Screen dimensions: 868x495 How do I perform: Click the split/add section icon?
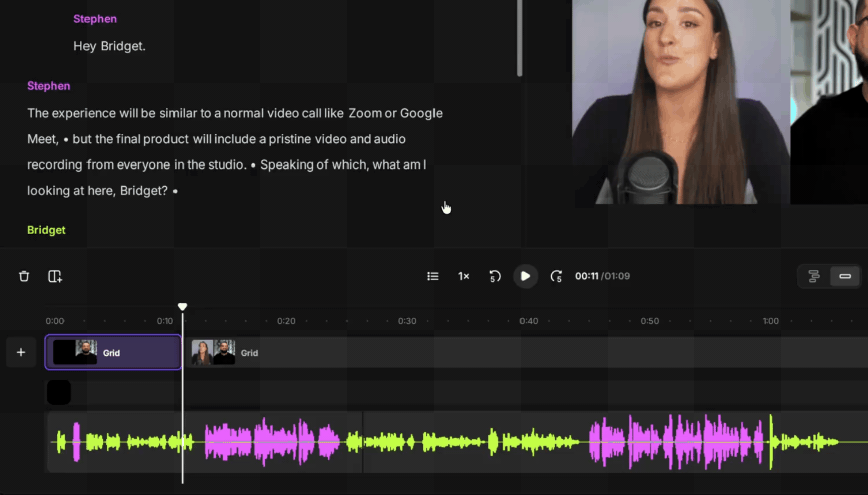[55, 276]
